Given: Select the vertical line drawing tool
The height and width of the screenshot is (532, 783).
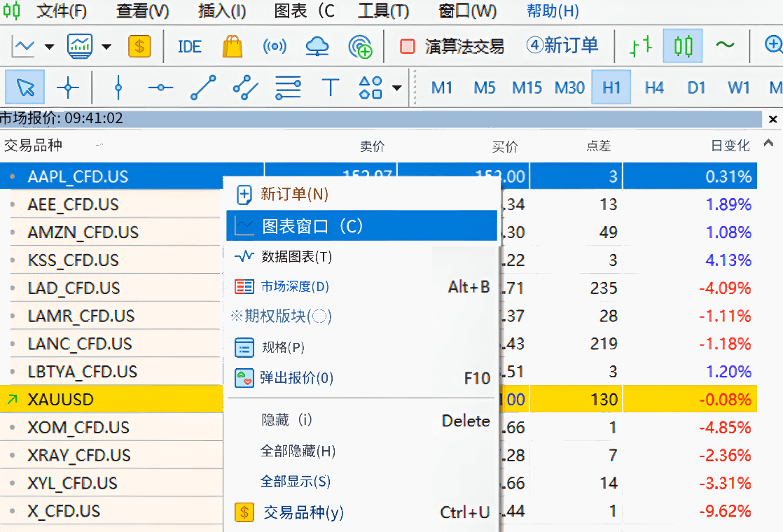Looking at the screenshot, I should pos(118,87).
